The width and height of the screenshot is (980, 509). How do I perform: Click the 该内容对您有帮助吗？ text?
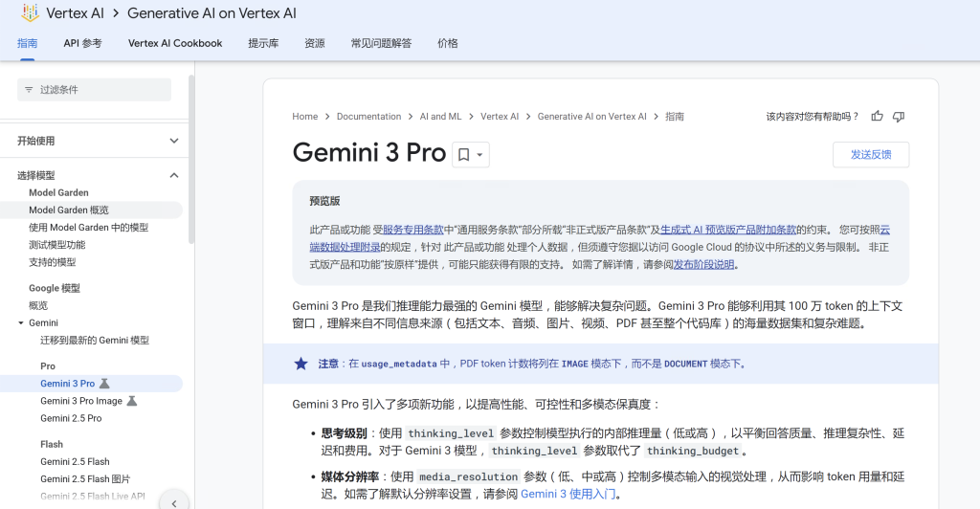813,116
